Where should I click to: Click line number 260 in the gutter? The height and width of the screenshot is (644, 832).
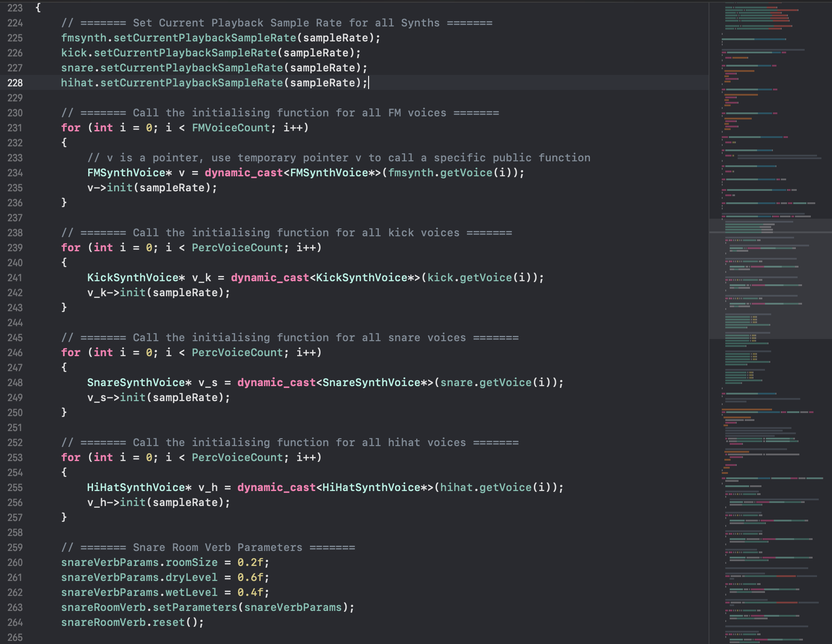[x=15, y=562]
